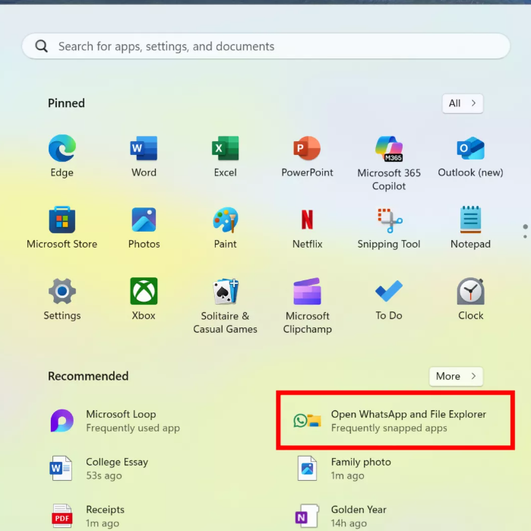Open the Golden Year OneNote file
The image size is (531, 531).
(x=341, y=516)
